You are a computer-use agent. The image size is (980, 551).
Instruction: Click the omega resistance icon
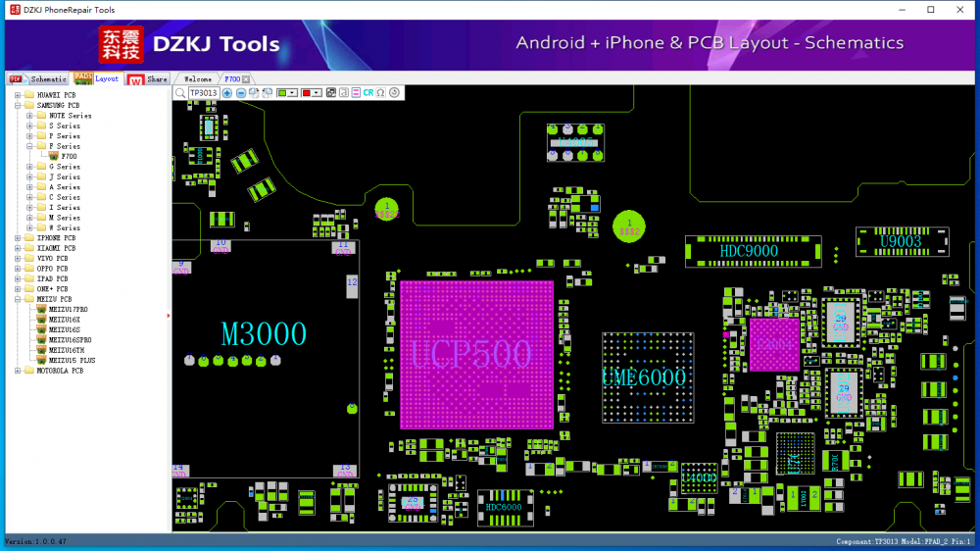(380, 93)
